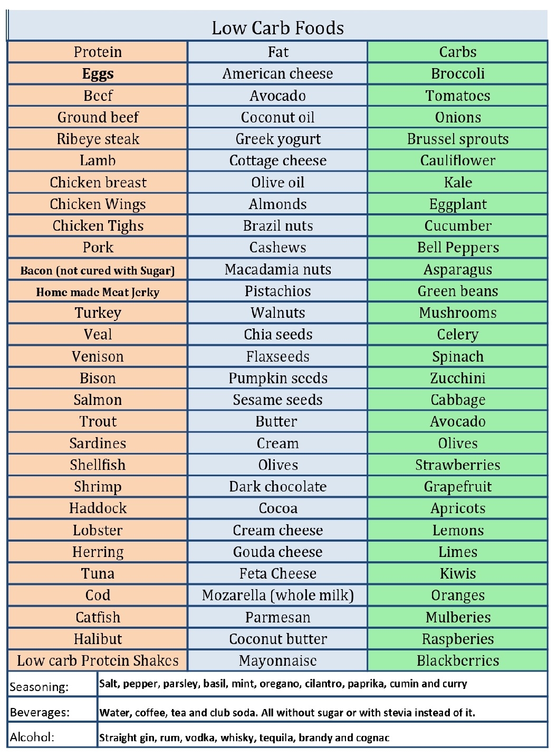
Task: Click the Seasoning row label
Action: (39, 687)
